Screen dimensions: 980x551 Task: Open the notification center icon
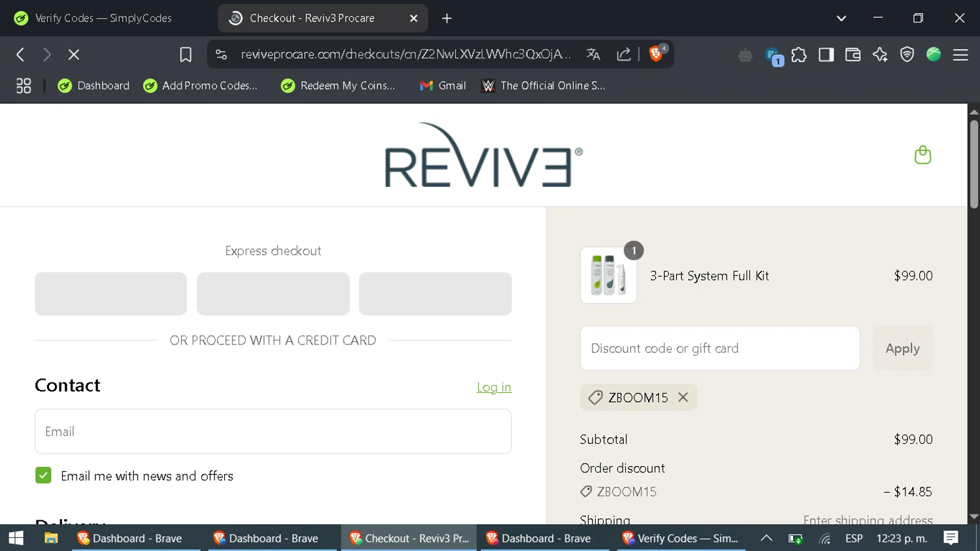[951, 538]
